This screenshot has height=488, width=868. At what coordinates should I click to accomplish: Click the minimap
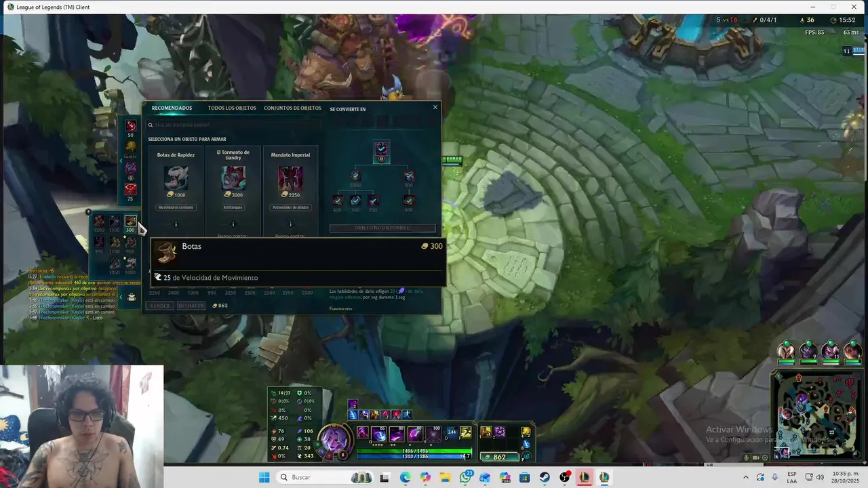(x=817, y=416)
